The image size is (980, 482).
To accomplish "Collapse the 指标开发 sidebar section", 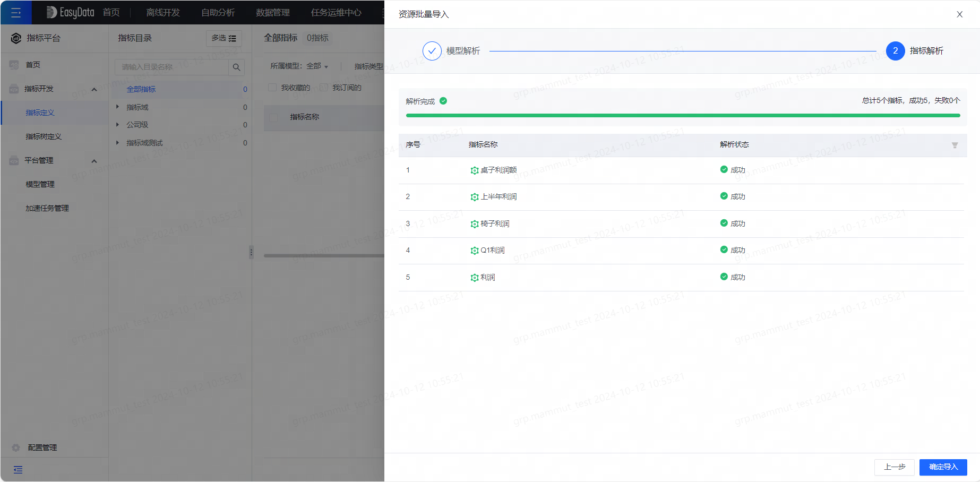I will pos(94,89).
